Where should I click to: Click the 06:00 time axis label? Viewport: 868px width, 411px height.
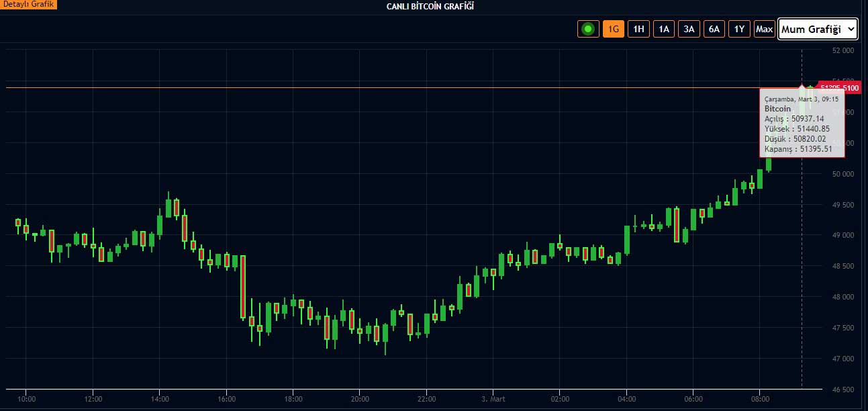click(x=693, y=399)
